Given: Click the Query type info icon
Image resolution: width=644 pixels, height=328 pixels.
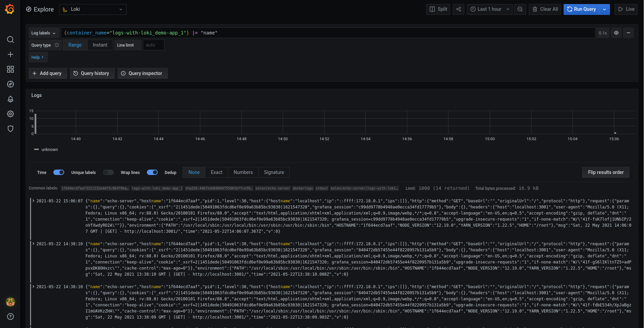Looking at the screenshot, I should point(57,45).
